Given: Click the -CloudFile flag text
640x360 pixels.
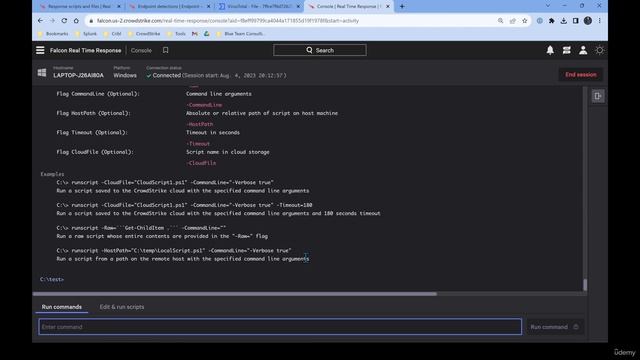Looking at the screenshot, I should (201, 163).
